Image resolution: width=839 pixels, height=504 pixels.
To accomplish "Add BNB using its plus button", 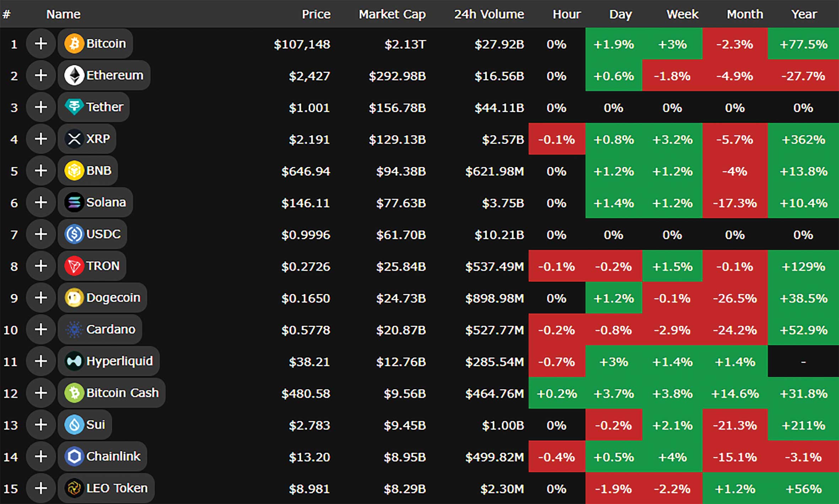I will tap(41, 171).
